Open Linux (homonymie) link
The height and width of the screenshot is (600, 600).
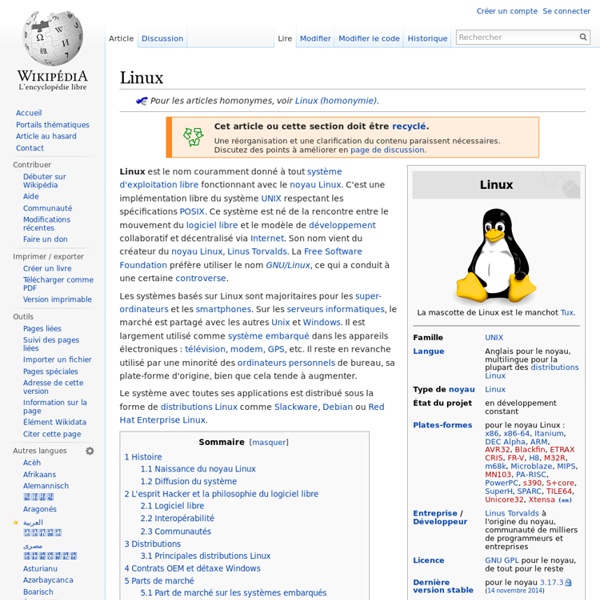coord(336,101)
